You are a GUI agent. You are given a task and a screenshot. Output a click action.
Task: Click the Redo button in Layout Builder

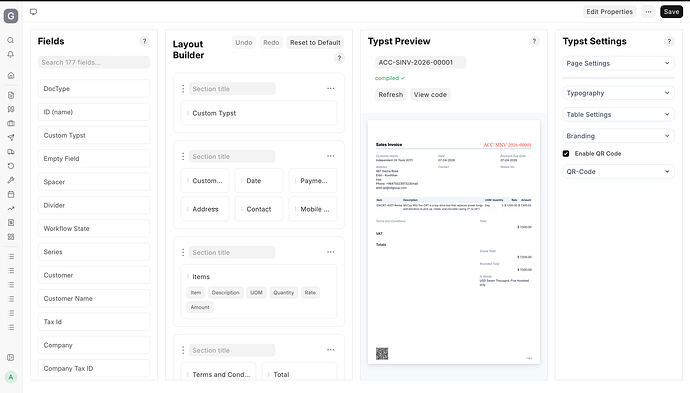click(x=271, y=43)
